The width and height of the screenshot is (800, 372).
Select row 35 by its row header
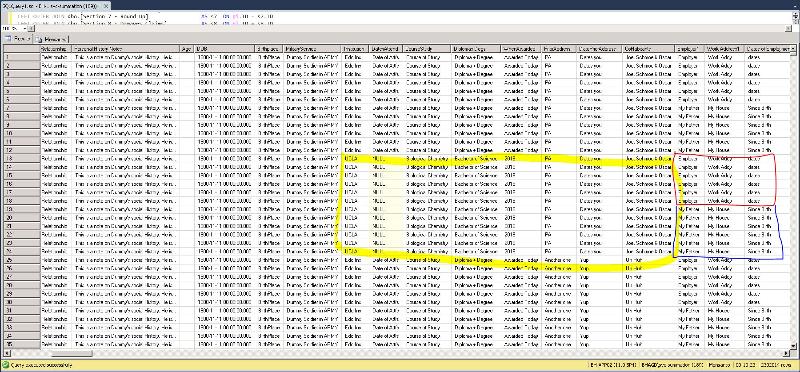coord(22,344)
